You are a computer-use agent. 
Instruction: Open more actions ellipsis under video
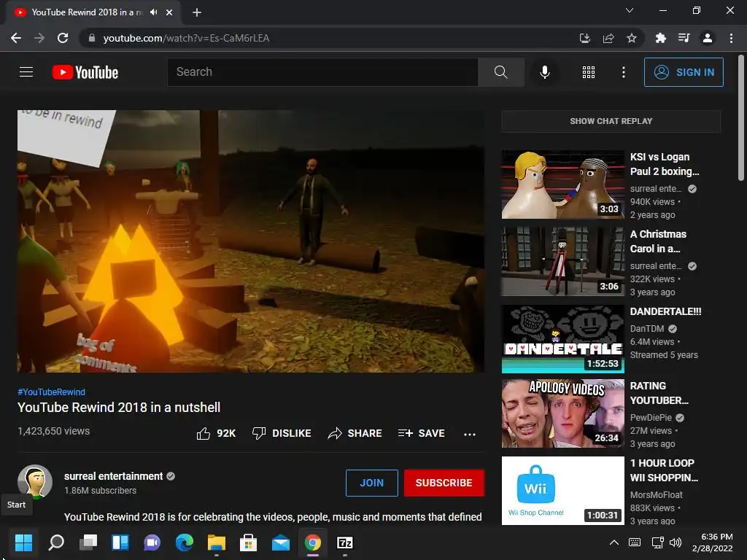pyautogui.click(x=470, y=434)
